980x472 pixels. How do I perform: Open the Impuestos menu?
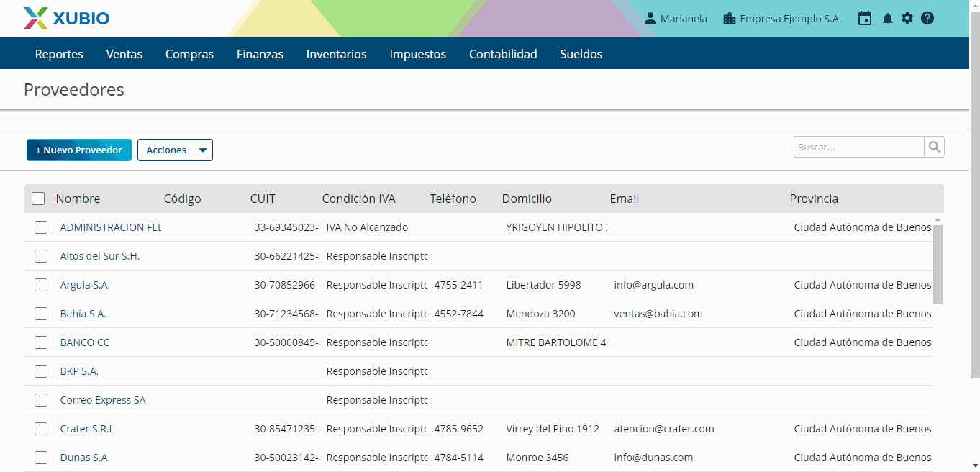click(x=417, y=54)
